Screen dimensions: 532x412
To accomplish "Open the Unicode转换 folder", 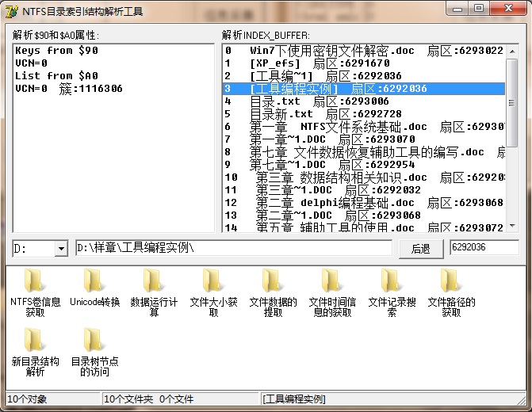I will [94, 288].
